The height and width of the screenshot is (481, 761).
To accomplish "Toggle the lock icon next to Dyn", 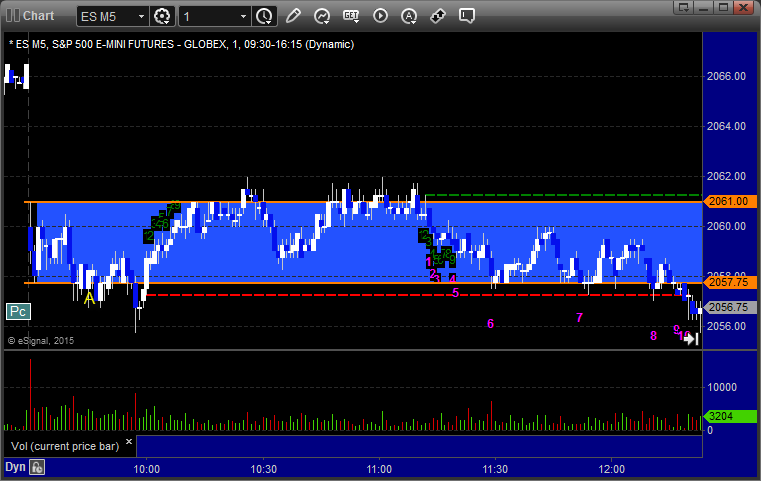I will tap(37, 467).
